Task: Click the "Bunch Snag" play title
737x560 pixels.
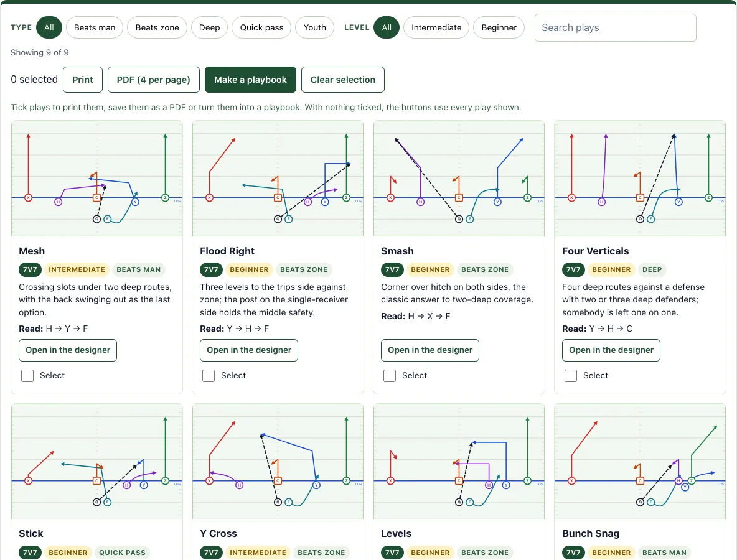Action: pyautogui.click(x=591, y=534)
